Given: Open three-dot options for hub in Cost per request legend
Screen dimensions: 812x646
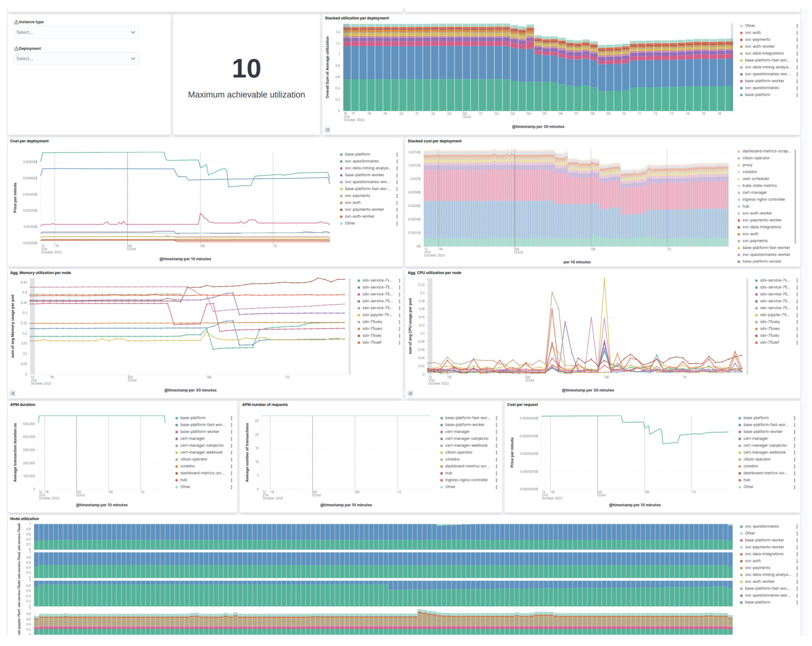Looking at the screenshot, I should click(794, 480).
